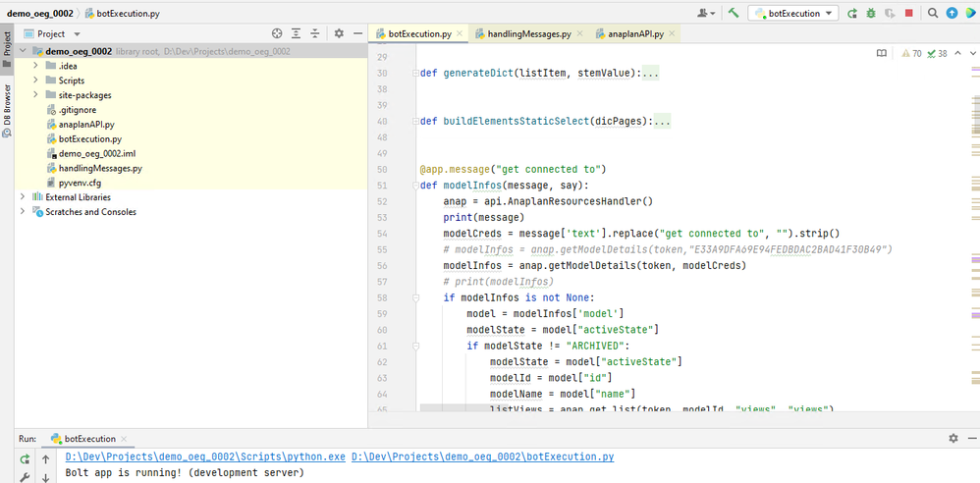Open the DB Browser side tool window
The height and width of the screenshot is (483, 980).
(x=7, y=111)
